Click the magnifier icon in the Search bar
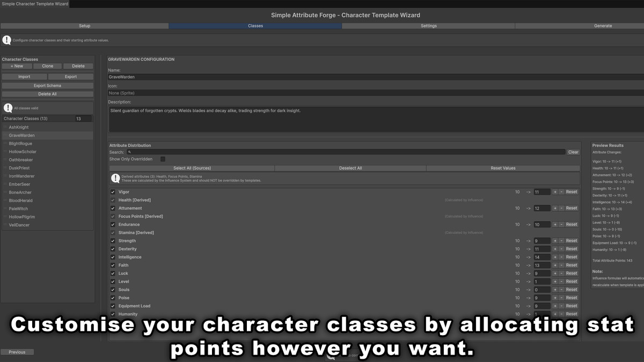The height and width of the screenshot is (362, 644). [x=129, y=152]
